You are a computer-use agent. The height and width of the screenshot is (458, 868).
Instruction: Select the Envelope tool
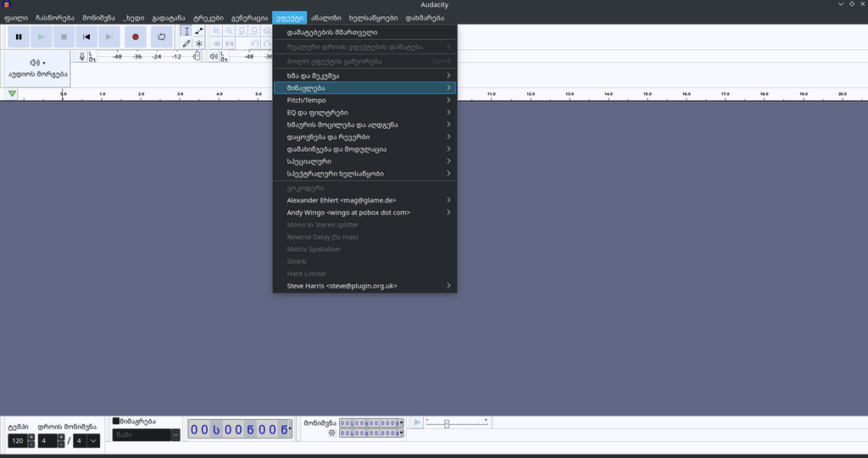[198, 31]
